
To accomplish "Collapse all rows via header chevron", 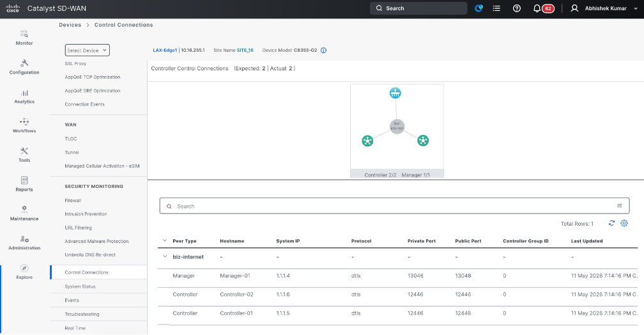I will [x=165, y=240].
